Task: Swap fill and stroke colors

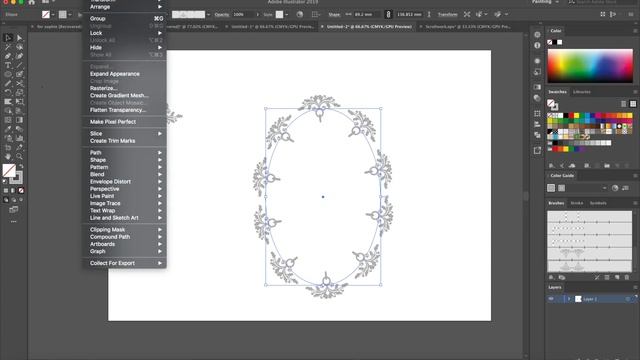Action: 21,166
